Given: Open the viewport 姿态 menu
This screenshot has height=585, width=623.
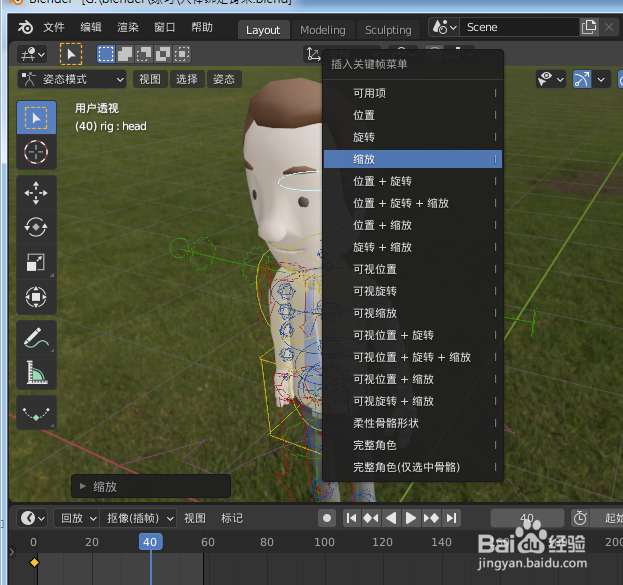Looking at the screenshot, I should tap(224, 79).
